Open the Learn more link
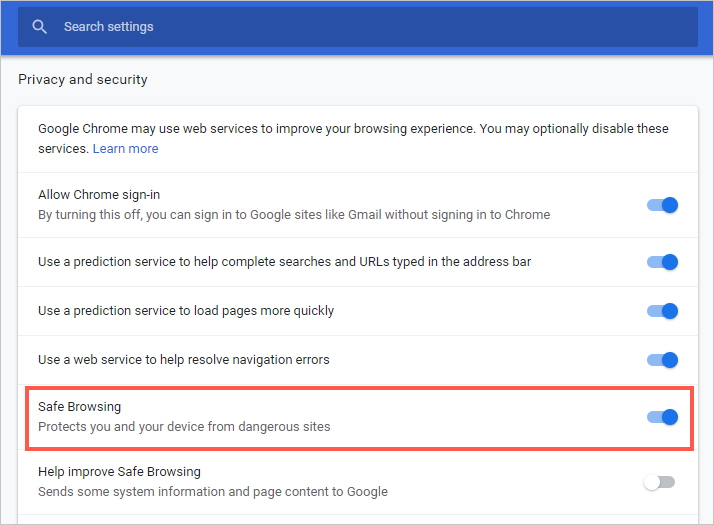Image resolution: width=714 pixels, height=525 pixels. [x=125, y=148]
